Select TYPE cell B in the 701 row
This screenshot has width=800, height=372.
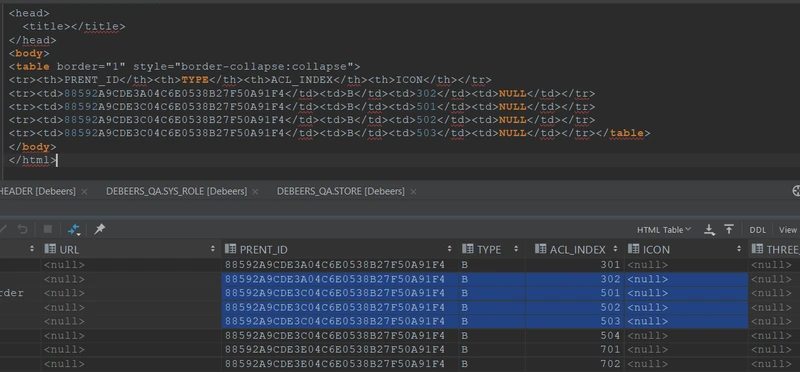click(491, 350)
